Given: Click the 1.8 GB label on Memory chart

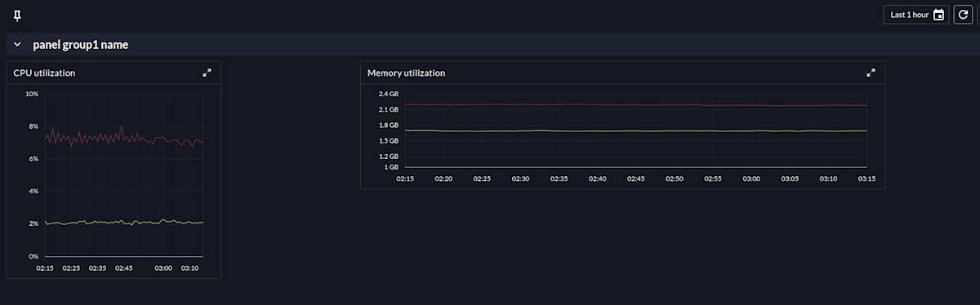Looking at the screenshot, I should (388, 125).
